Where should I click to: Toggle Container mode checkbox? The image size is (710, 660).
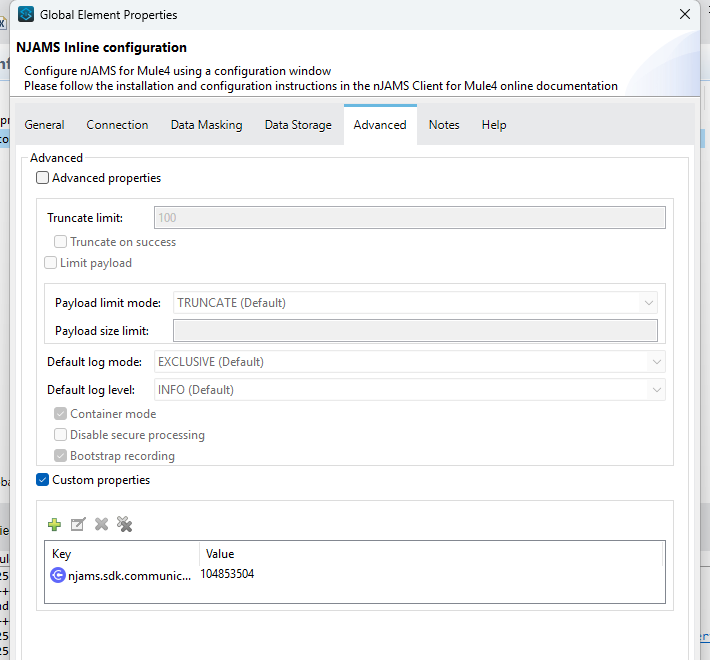pyautogui.click(x=60, y=414)
